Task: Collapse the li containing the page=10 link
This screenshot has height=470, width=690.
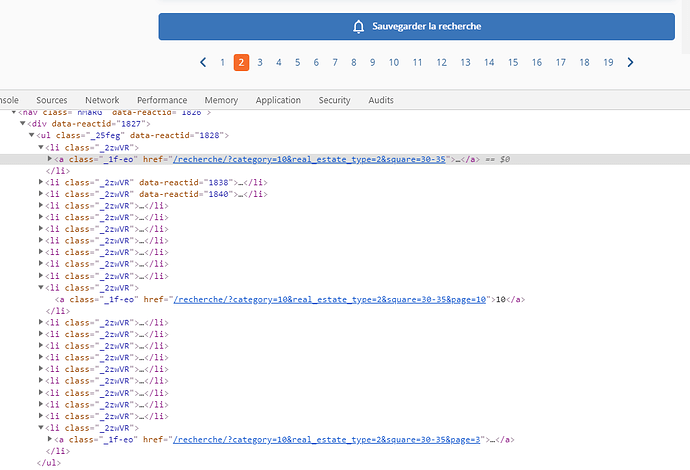Action: [x=41, y=287]
